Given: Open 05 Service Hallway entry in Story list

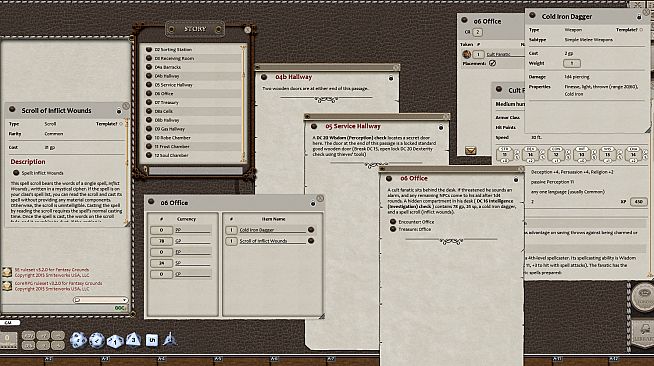Looking at the screenshot, I should [x=174, y=85].
